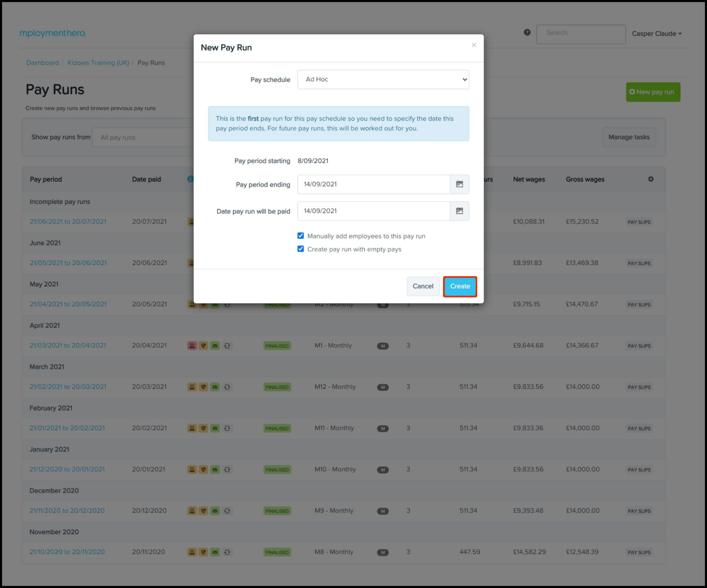Click the Create button
Screen dimensions: 707x588
point(460,286)
